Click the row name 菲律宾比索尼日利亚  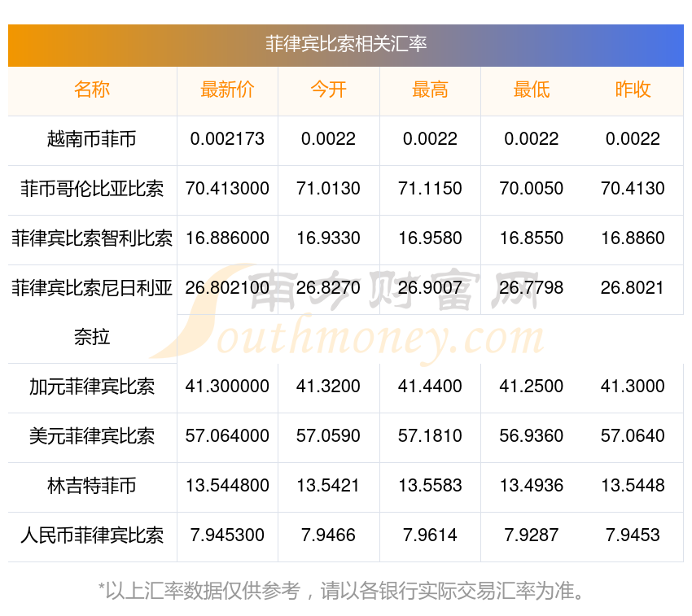coord(92,288)
